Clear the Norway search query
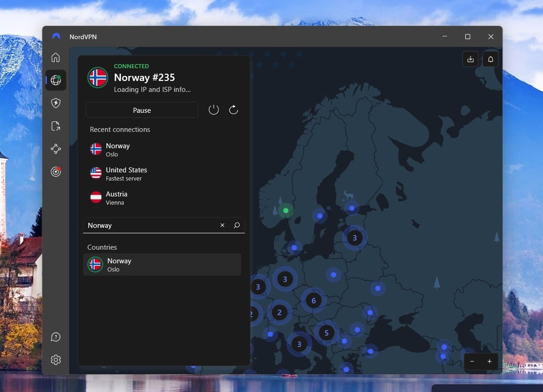 (x=222, y=225)
